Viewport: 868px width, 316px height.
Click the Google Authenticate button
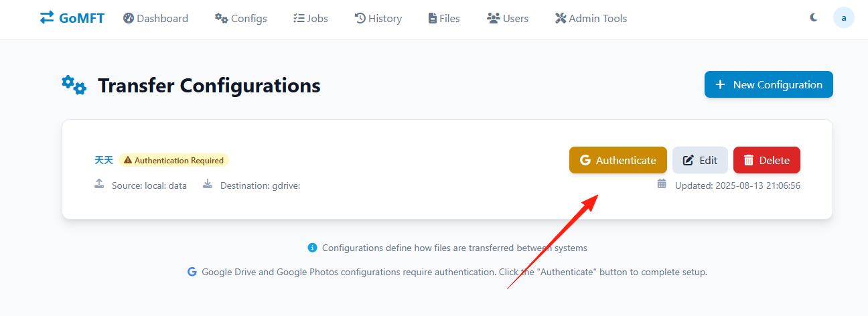(618, 160)
